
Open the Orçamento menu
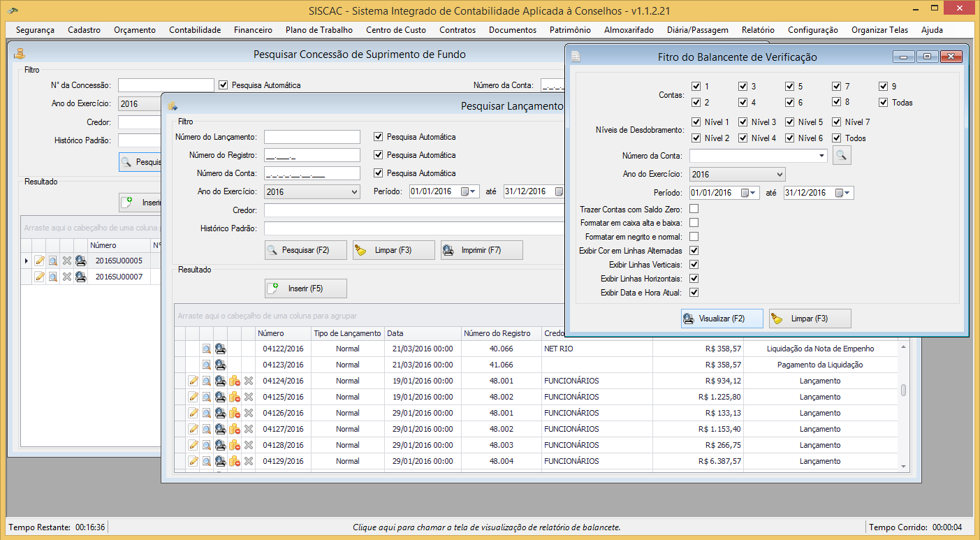coord(135,30)
